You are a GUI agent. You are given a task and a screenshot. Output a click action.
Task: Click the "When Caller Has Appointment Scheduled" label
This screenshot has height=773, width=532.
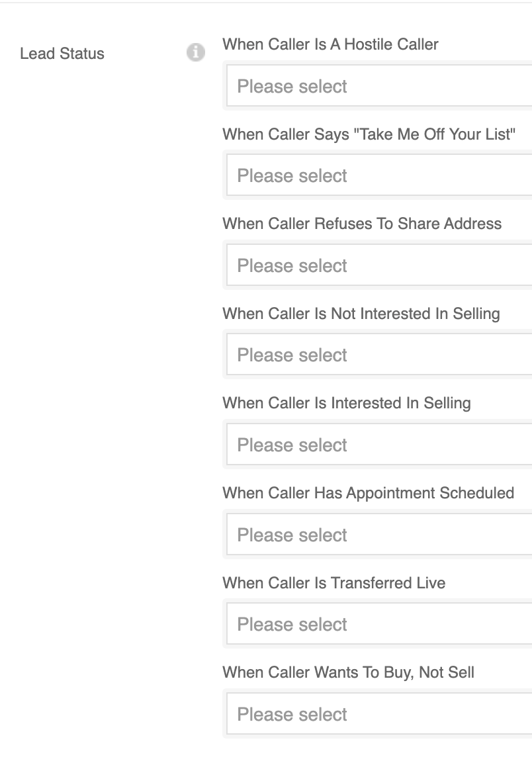click(x=368, y=493)
